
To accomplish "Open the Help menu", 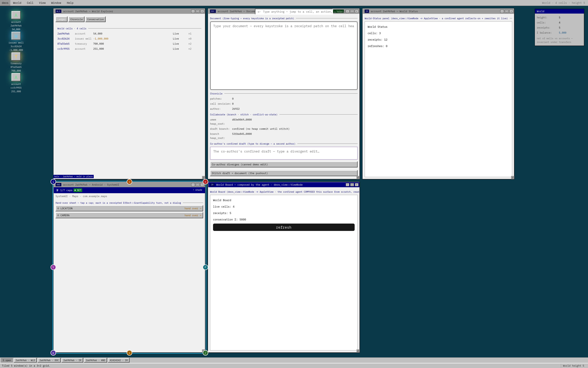I will coord(70,3).
